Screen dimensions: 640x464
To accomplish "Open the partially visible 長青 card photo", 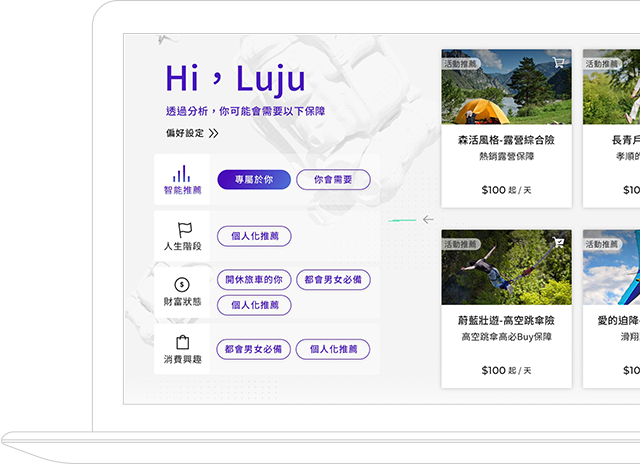I will (611, 87).
